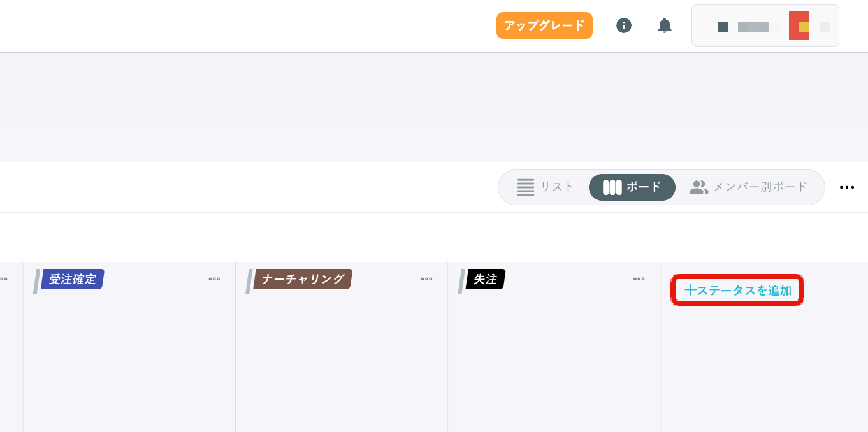The width and height of the screenshot is (868, 432).
Task: Open 受注確定 column options menu
Action: [214, 279]
